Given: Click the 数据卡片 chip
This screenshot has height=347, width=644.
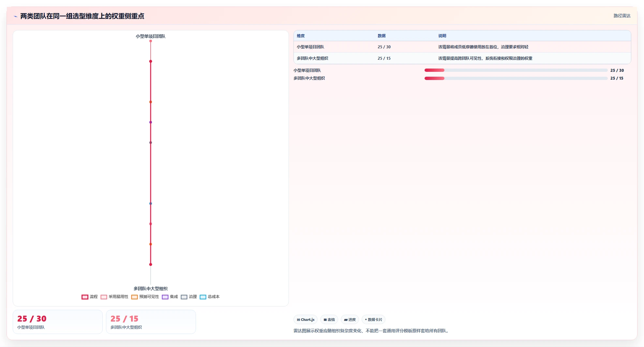Looking at the screenshot, I should tap(373, 320).
